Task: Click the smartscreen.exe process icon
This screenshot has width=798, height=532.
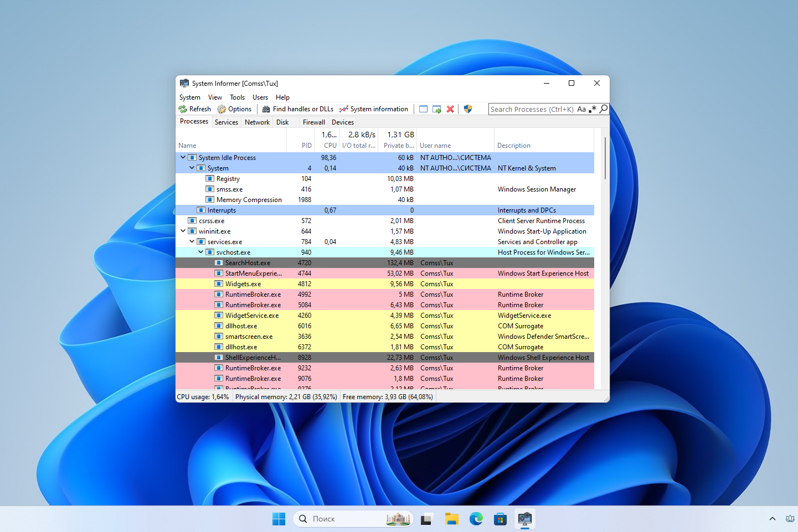Action: [219, 336]
